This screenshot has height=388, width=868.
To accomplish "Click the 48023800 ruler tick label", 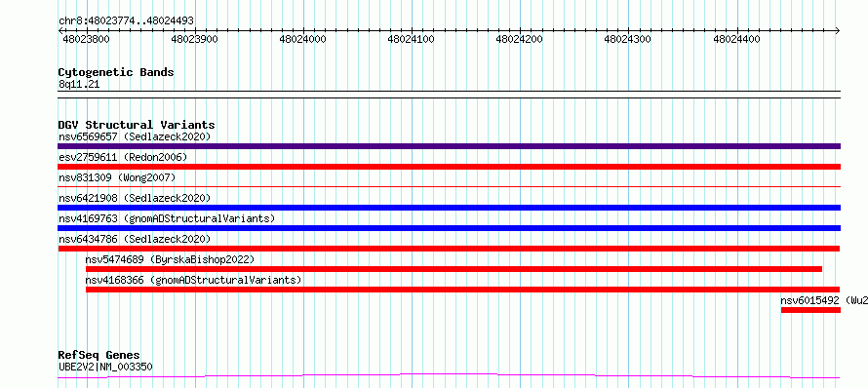I will point(87,40).
